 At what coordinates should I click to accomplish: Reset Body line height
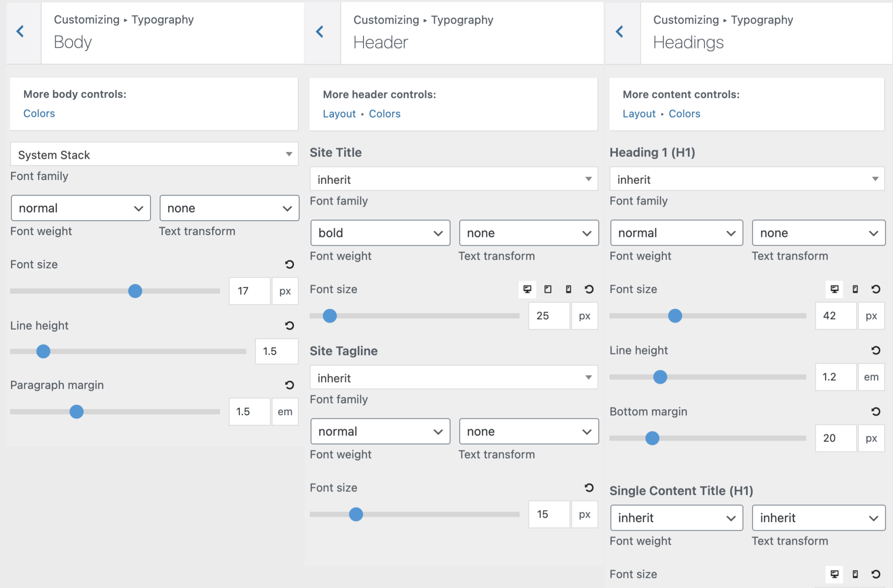tap(290, 326)
